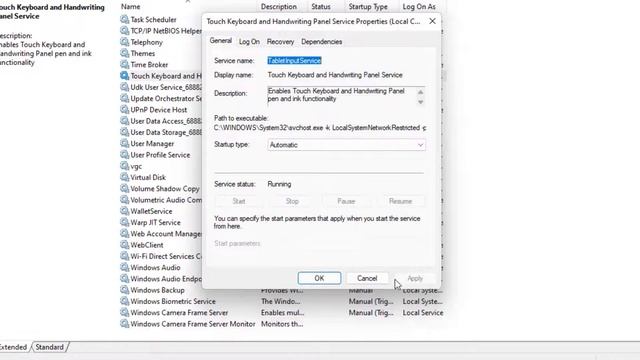Screen dimensions: 640x360
Task: Click the gear icon beside Windows Audio
Action: point(124,267)
